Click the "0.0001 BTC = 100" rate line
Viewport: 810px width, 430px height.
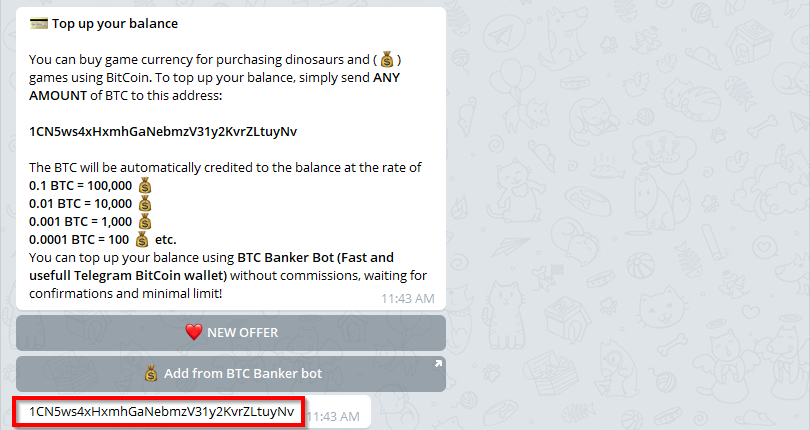(79, 240)
